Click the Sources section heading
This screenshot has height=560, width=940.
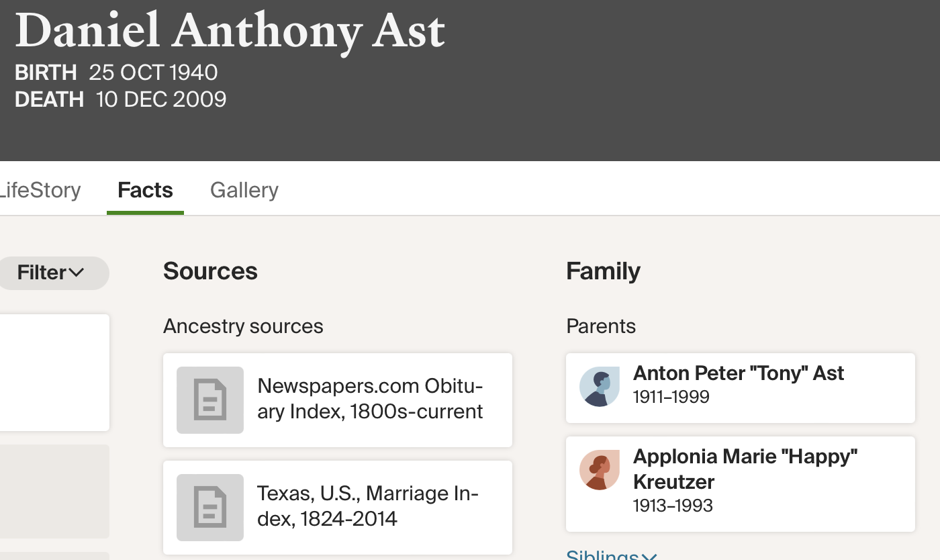pyautogui.click(x=210, y=271)
